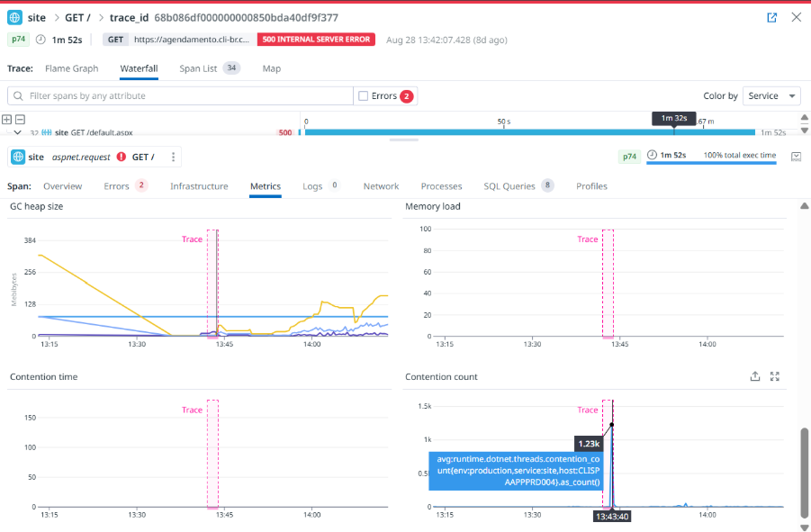Collapse the span details panel icon
Image resolution: width=811 pixels, height=532 pixels.
coord(797,157)
